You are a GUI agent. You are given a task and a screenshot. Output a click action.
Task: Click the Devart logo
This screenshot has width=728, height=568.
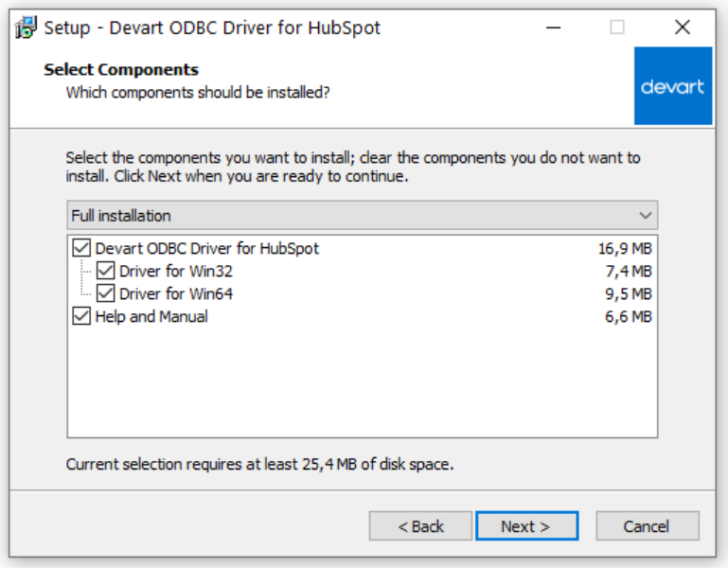coord(672,86)
